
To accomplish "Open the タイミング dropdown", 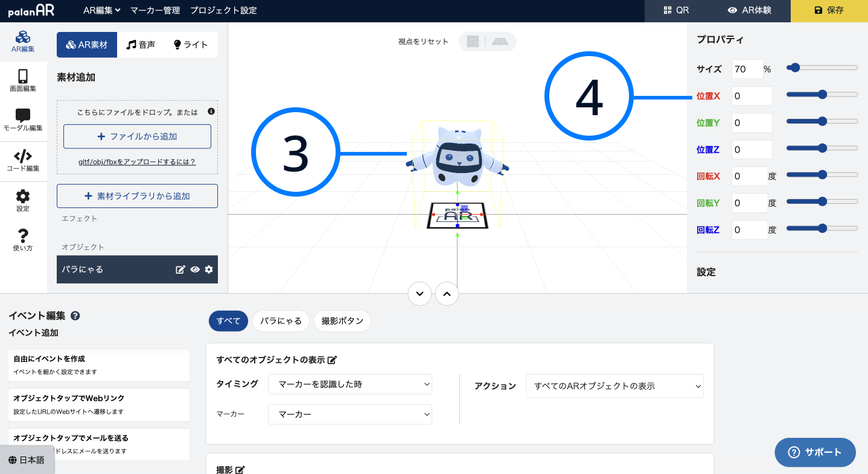I will [350, 384].
